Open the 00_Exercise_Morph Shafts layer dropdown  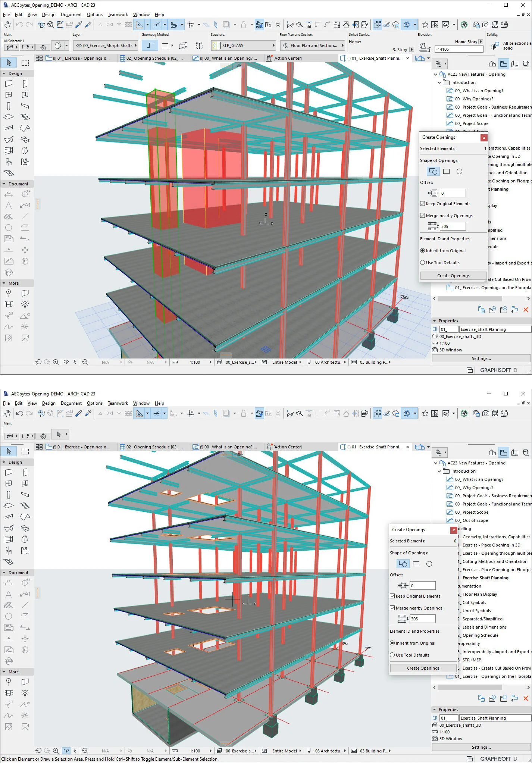click(x=106, y=46)
